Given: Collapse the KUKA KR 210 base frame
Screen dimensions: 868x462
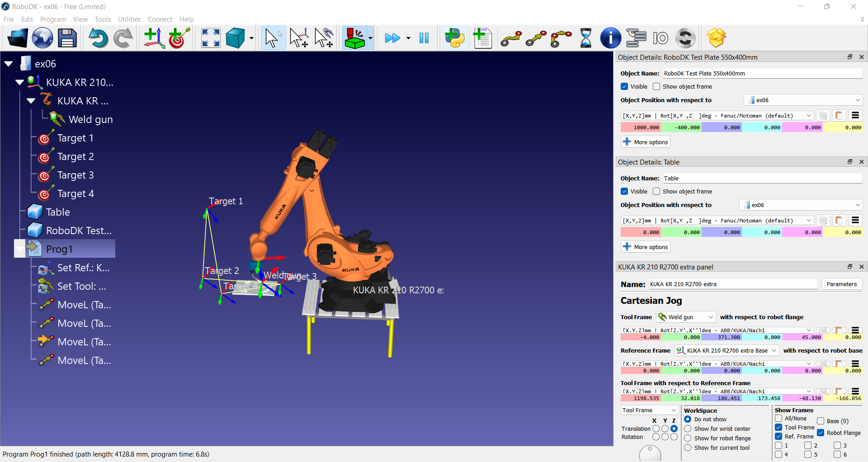Looking at the screenshot, I should 19,82.
